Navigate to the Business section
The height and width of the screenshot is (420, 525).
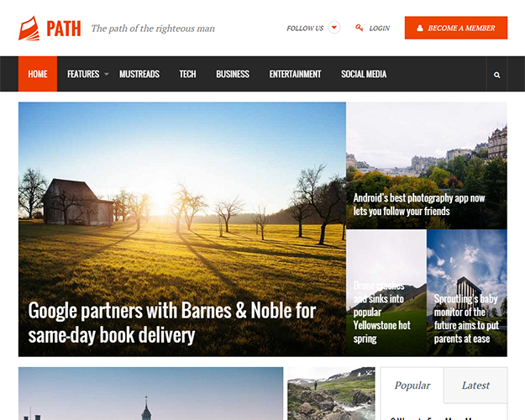233,74
